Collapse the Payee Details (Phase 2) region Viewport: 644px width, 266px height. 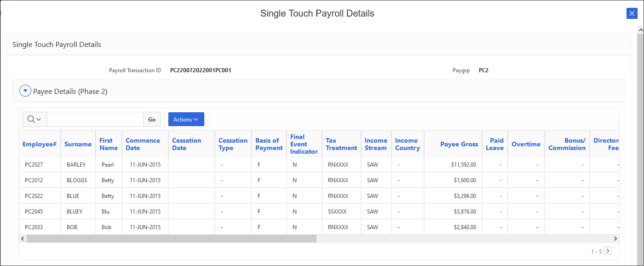pyautogui.click(x=25, y=91)
